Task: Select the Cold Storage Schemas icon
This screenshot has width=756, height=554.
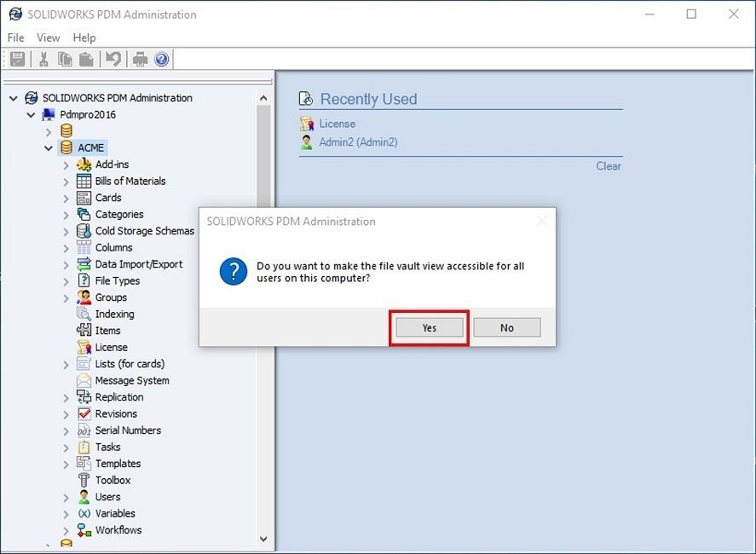Action: tap(84, 231)
